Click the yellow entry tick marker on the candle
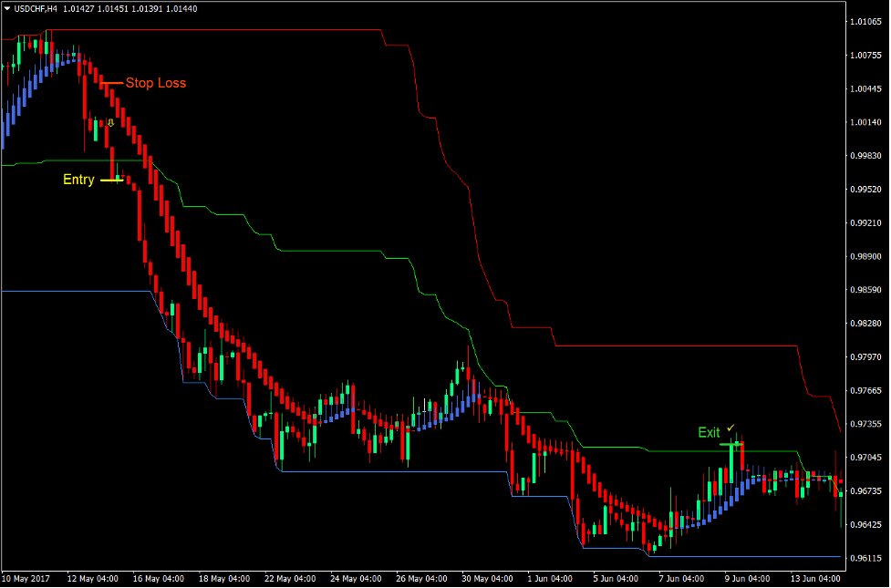This screenshot has height=588, width=891. (112, 180)
